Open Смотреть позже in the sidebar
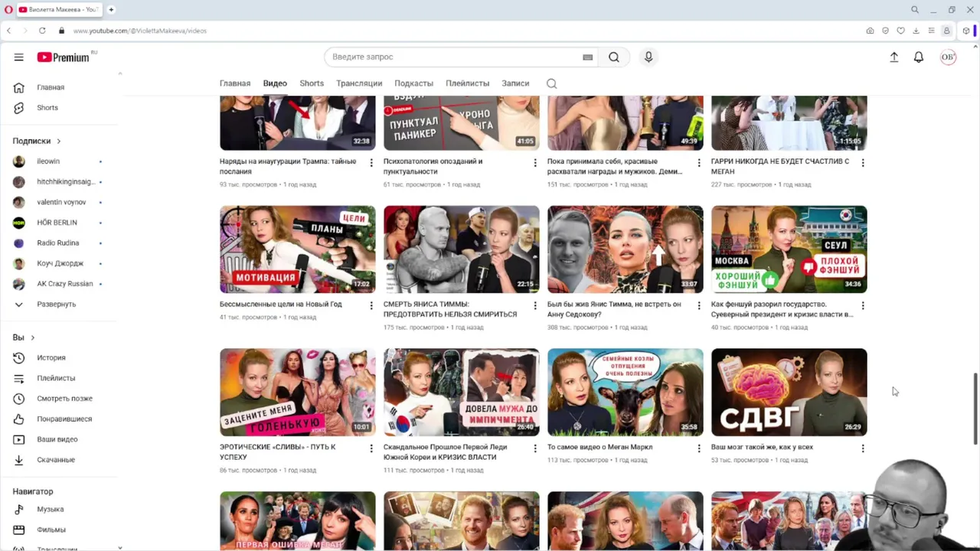980x551 pixels. (x=64, y=399)
